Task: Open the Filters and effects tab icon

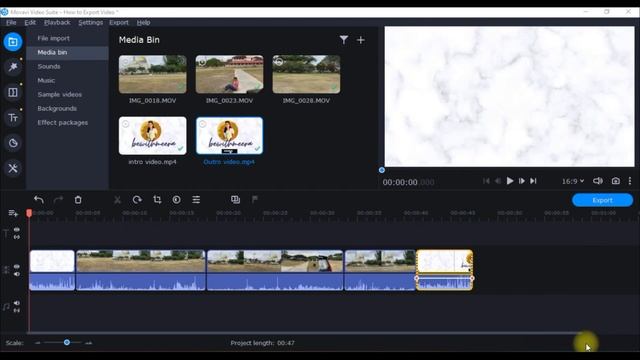Action: click(13, 67)
